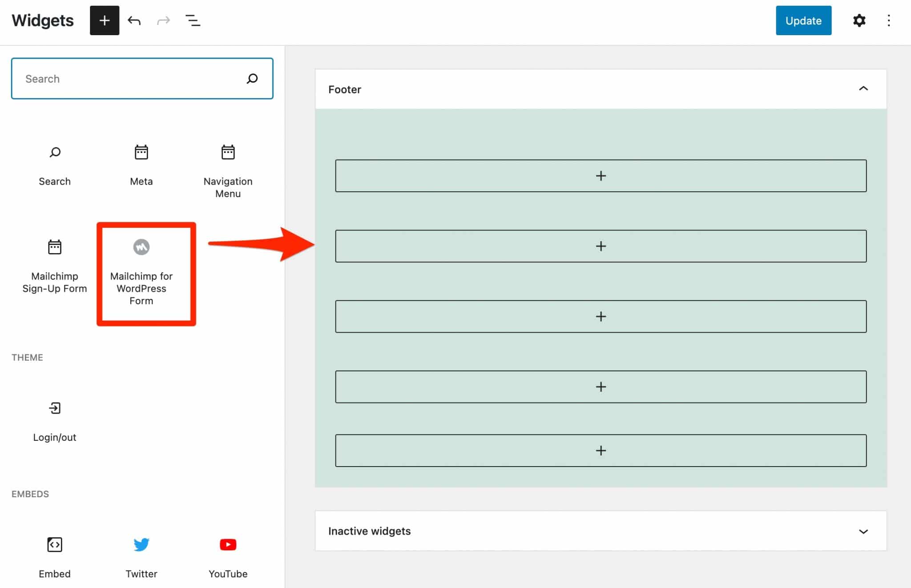911x588 pixels.
Task: Select the Search widget block
Action: point(55,166)
